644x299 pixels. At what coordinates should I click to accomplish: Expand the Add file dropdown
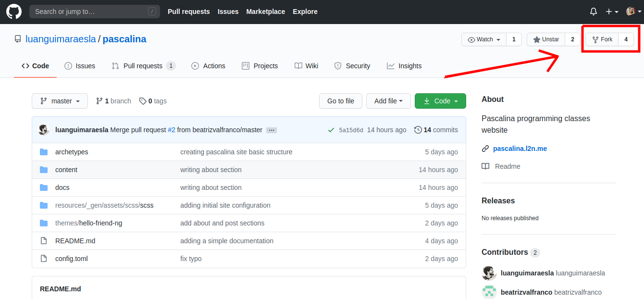point(388,101)
